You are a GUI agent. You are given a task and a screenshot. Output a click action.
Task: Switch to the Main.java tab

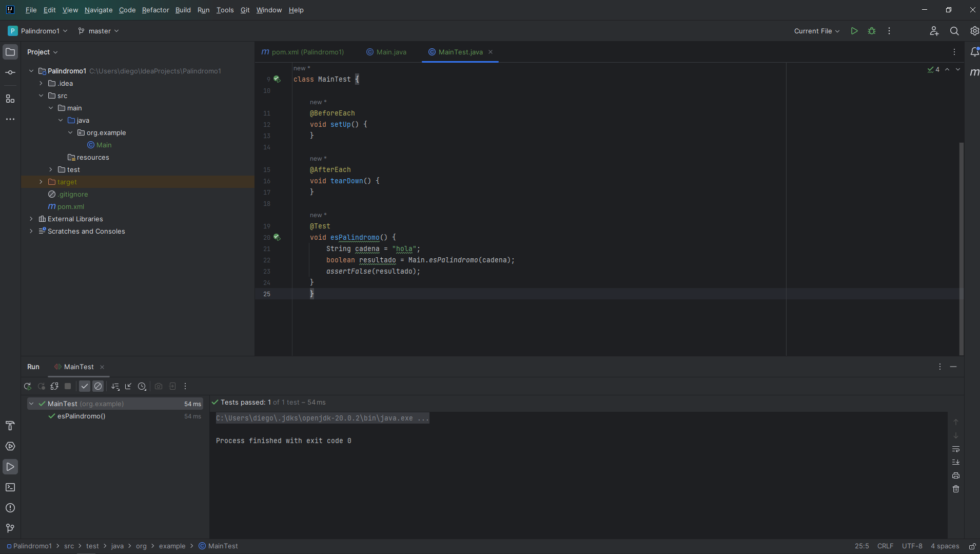click(x=391, y=52)
